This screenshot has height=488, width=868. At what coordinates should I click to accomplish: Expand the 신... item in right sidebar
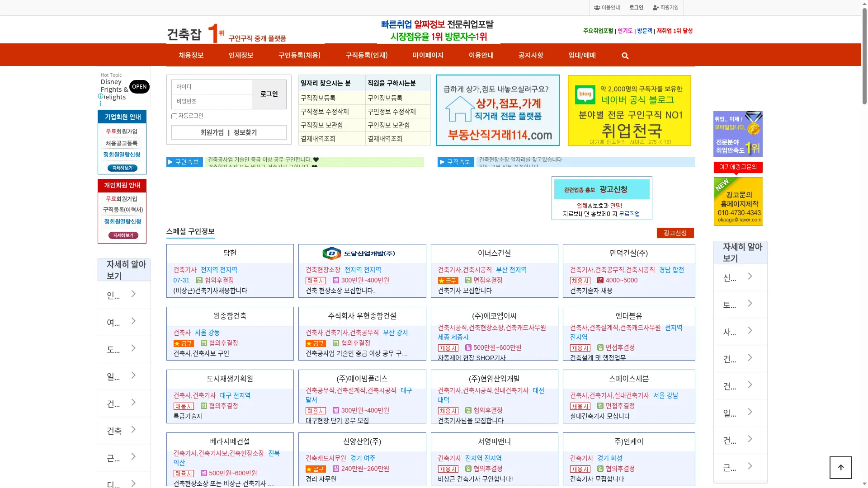[741, 277]
